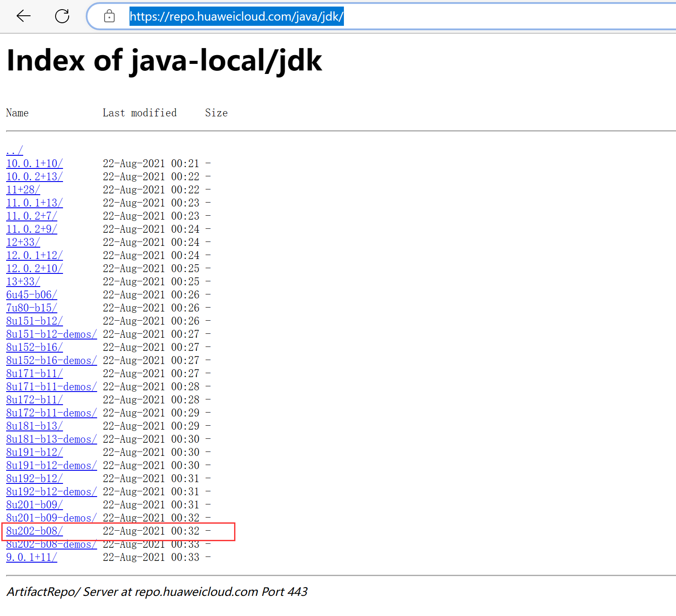Open the 10.0.2+13/ folder
Viewport: 676px width, 616px height.
(35, 176)
